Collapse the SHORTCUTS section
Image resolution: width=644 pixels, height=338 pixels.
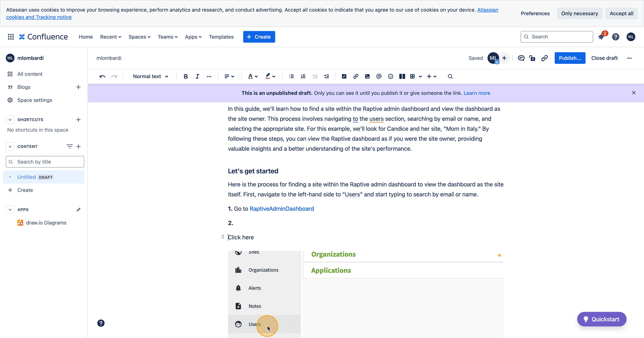coord(10,120)
